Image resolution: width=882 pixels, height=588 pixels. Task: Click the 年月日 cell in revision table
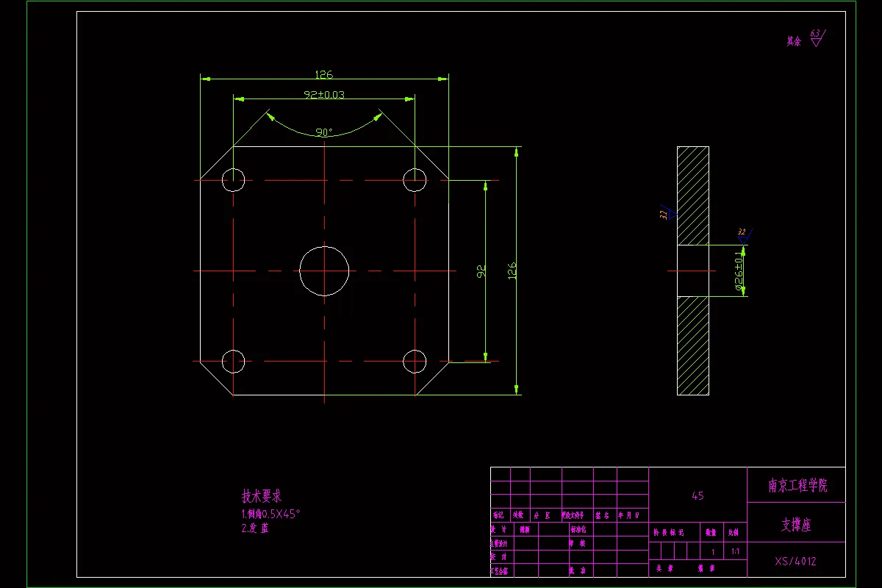(632, 515)
